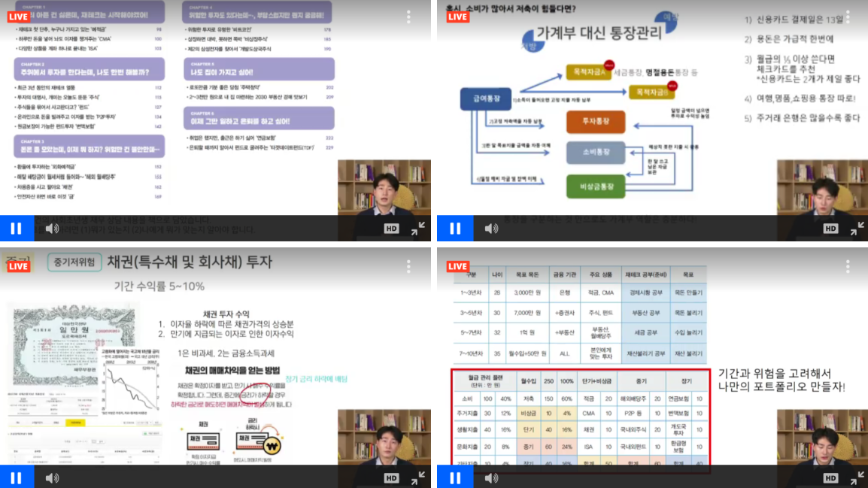Pause the portfolio table video

455,477
